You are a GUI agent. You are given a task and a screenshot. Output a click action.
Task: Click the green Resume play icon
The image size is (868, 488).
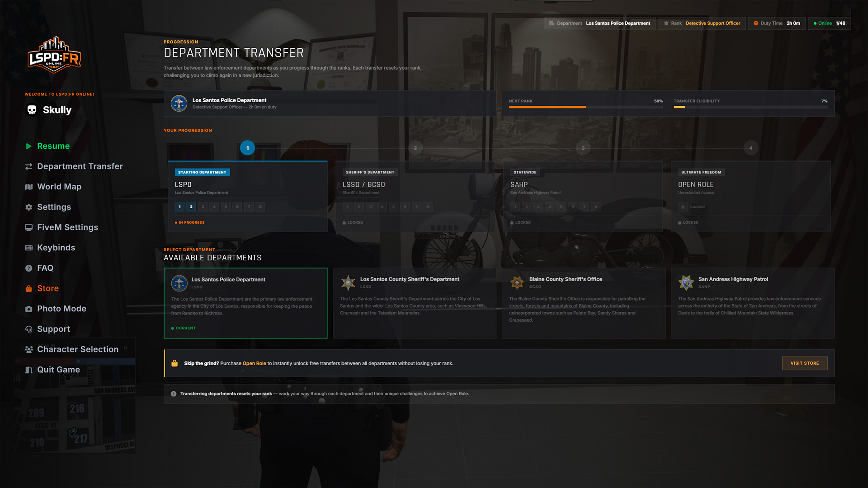click(x=28, y=146)
